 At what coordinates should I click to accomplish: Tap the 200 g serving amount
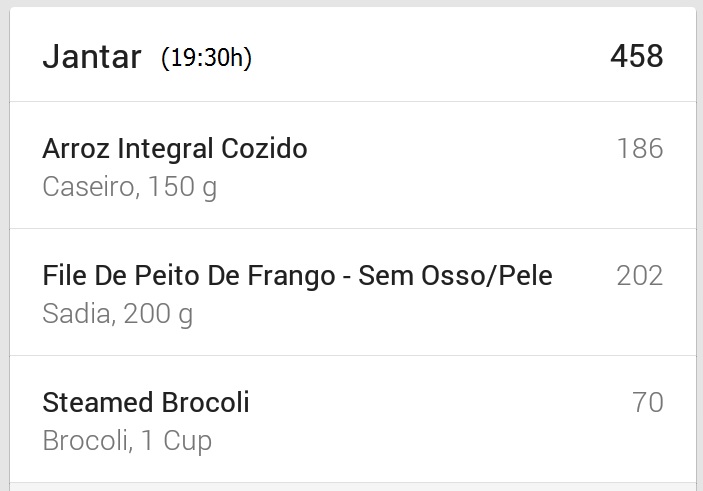158,314
